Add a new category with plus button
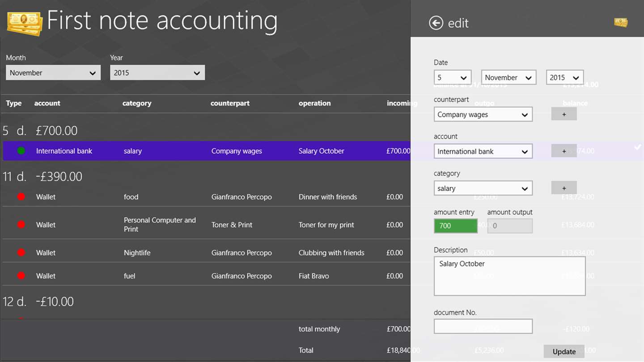 click(564, 188)
